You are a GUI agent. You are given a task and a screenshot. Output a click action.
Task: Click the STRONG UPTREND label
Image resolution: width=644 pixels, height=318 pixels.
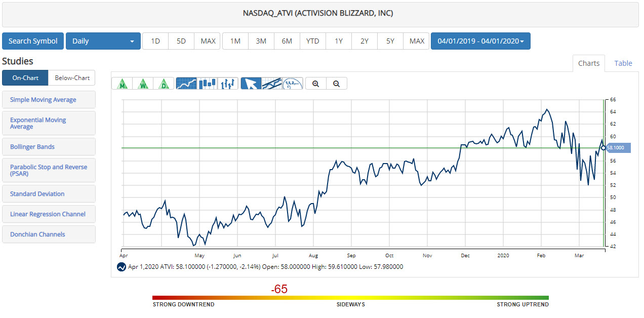tap(522, 304)
